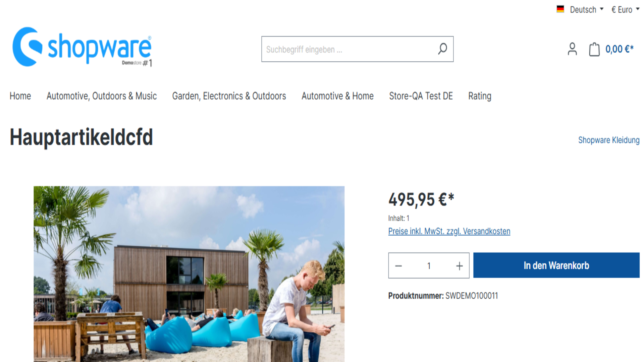
Task: Decrease quantity with the minus icon
Action: (398, 266)
